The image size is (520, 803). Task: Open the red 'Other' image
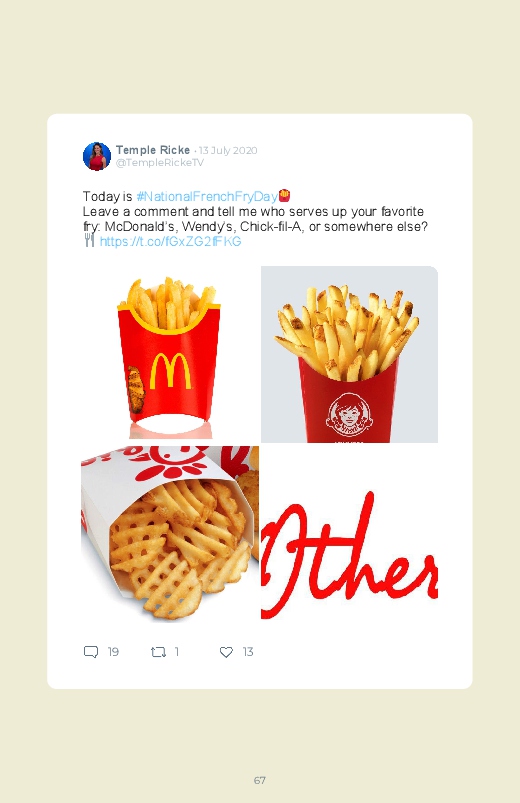(x=349, y=534)
